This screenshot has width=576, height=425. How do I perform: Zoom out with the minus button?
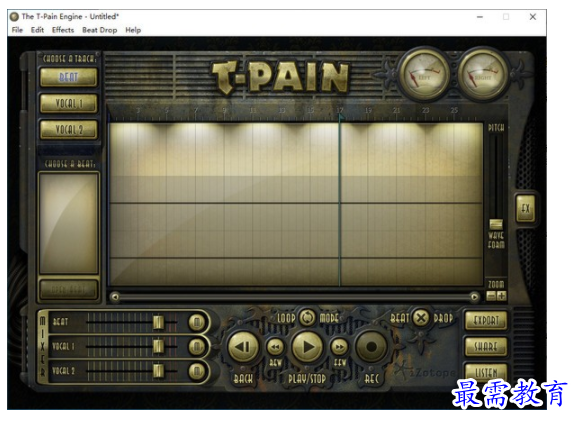pos(491,295)
